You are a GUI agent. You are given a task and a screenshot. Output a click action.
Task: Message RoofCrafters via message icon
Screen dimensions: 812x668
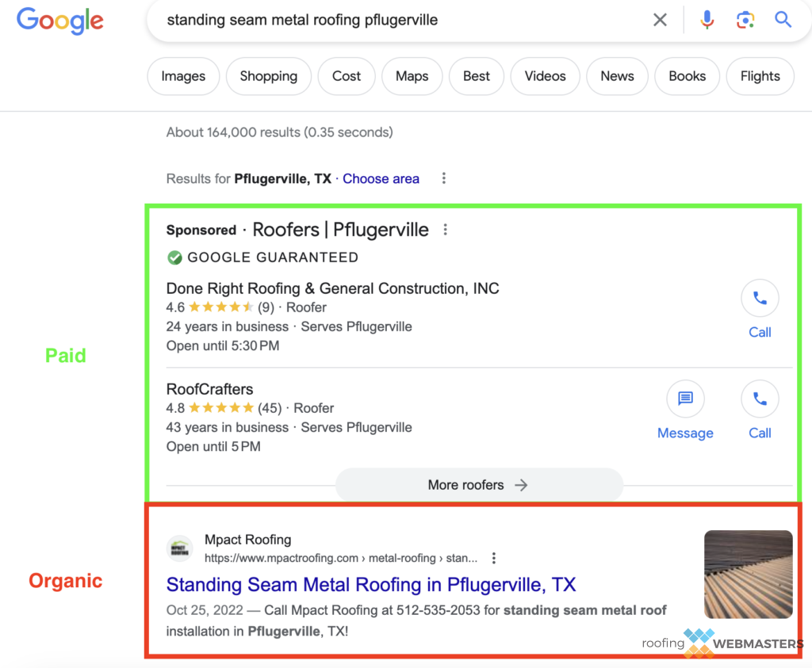pos(685,399)
